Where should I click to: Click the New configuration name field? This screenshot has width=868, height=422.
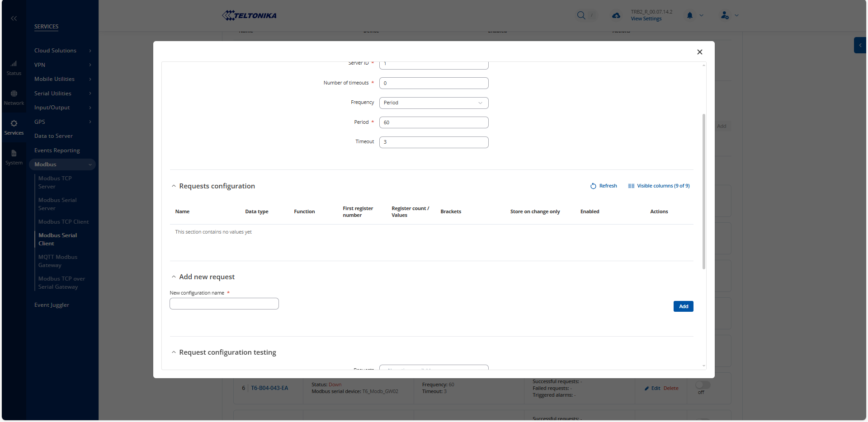click(224, 304)
